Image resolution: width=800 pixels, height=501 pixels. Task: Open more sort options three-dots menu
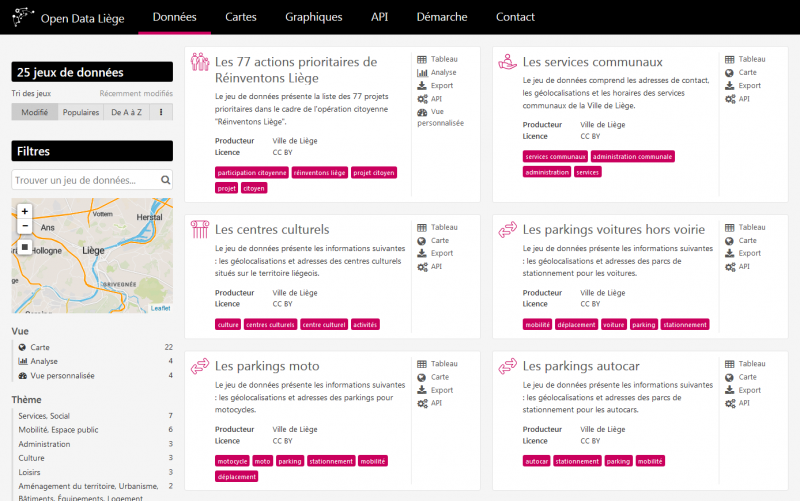pyautogui.click(x=161, y=112)
